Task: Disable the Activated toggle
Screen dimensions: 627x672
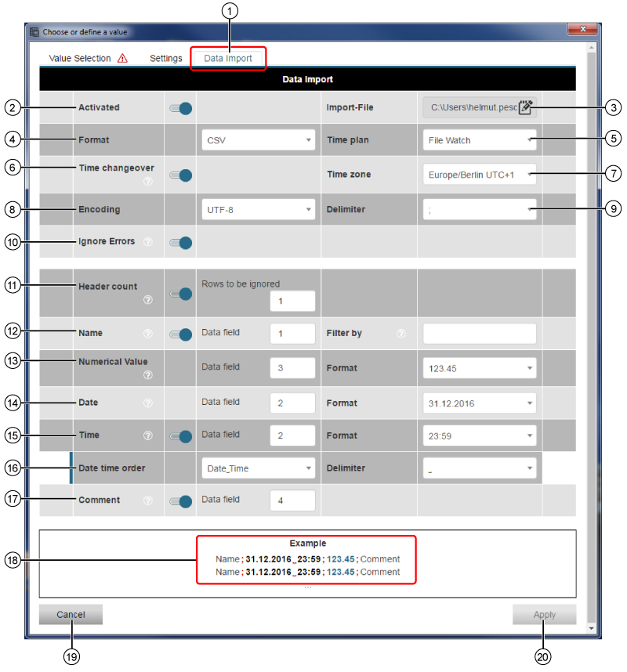Action: (x=181, y=108)
